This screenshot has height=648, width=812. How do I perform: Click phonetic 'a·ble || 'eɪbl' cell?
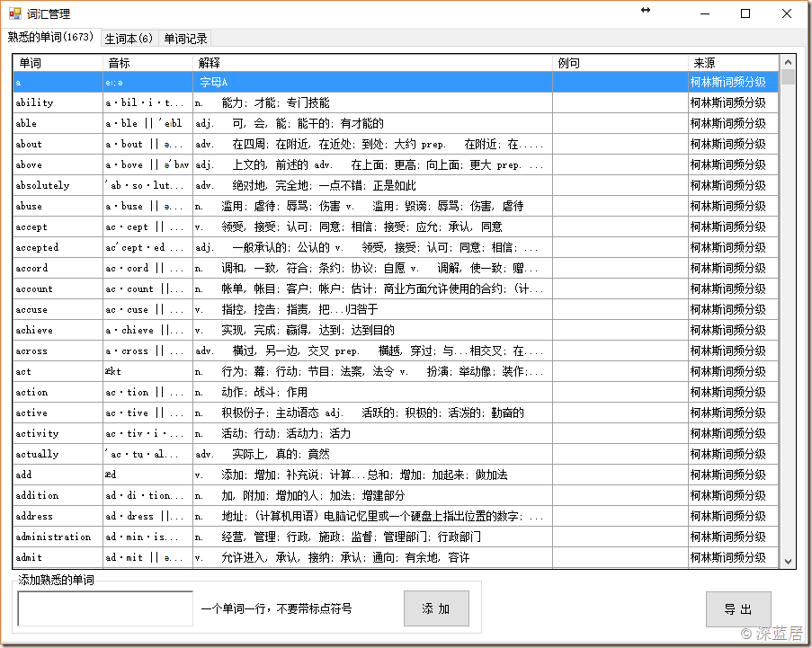[148, 123]
